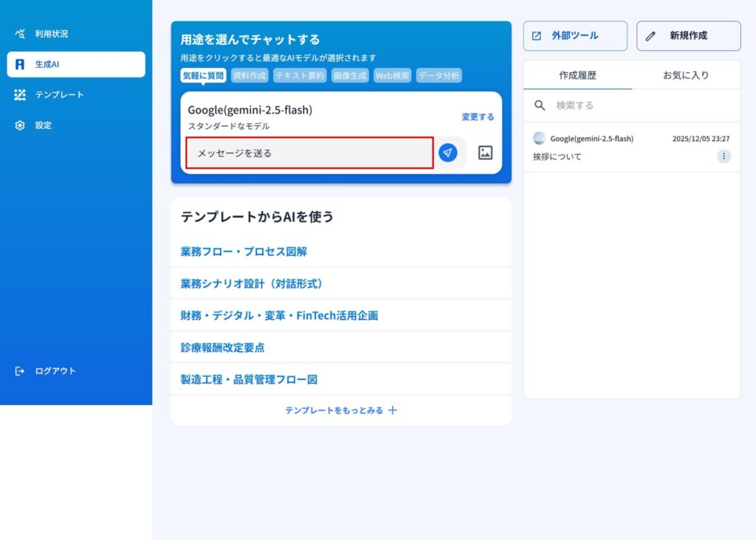Click the 新規作成 pencil button
The height and width of the screenshot is (540, 756).
[x=688, y=35]
